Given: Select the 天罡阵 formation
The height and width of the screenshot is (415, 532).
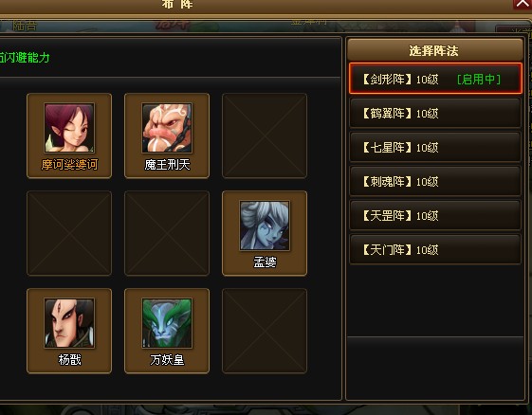Looking at the screenshot, I should [435, 216].
